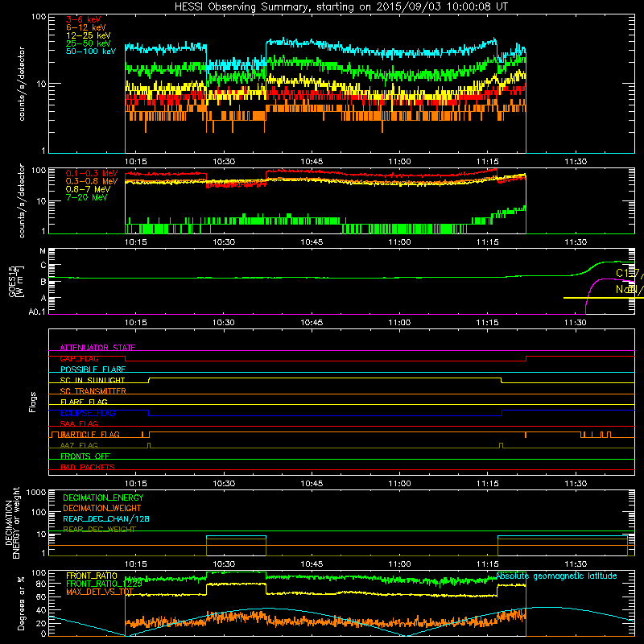Select the 50-100 keV legend label
644x644 pixels.
[x=91, y=52]
